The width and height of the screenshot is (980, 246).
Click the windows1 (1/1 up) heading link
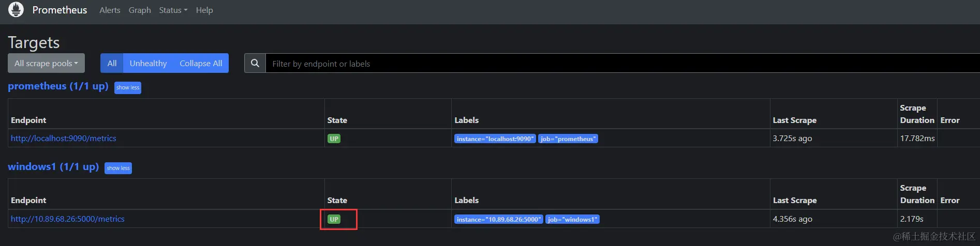coord(53,167)
